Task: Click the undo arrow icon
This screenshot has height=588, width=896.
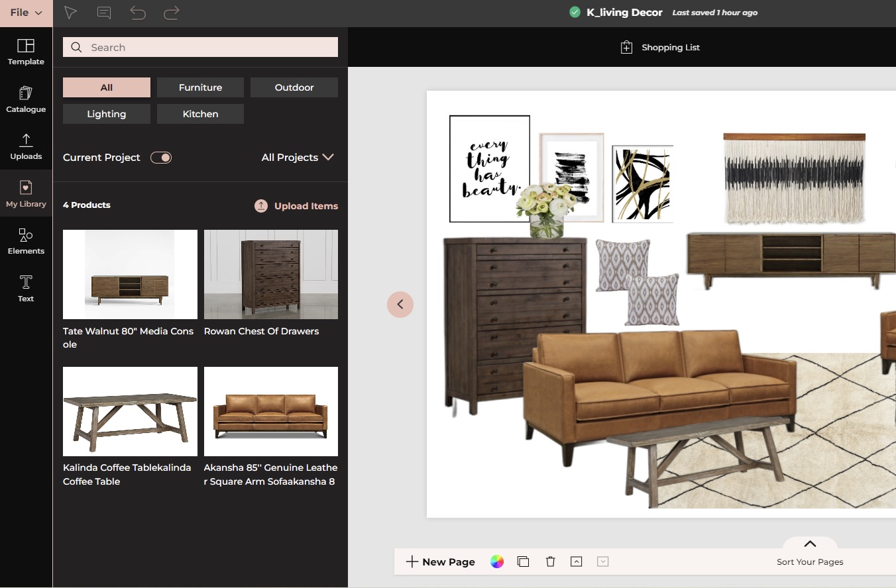Action: point(138,13)
